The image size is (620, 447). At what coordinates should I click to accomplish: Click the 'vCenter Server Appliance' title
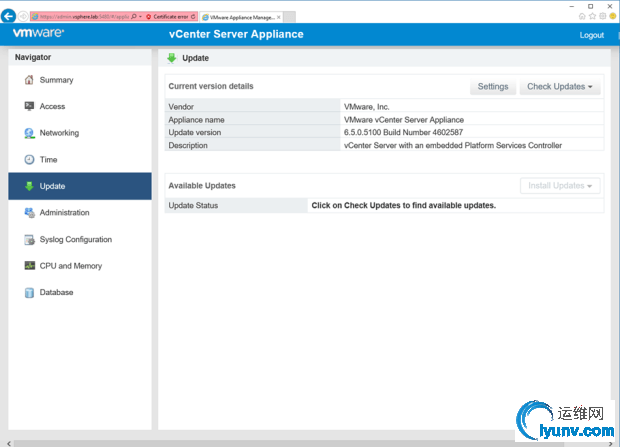tap(236, 34)
